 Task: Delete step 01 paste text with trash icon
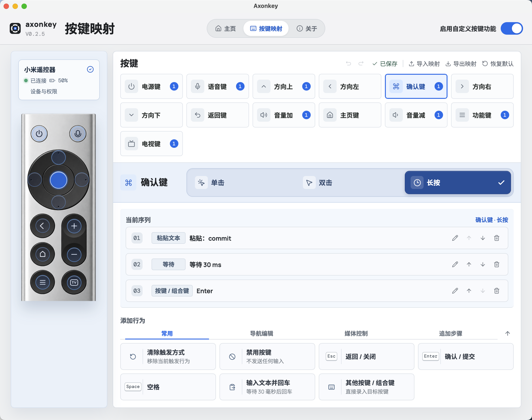(497, 238)
